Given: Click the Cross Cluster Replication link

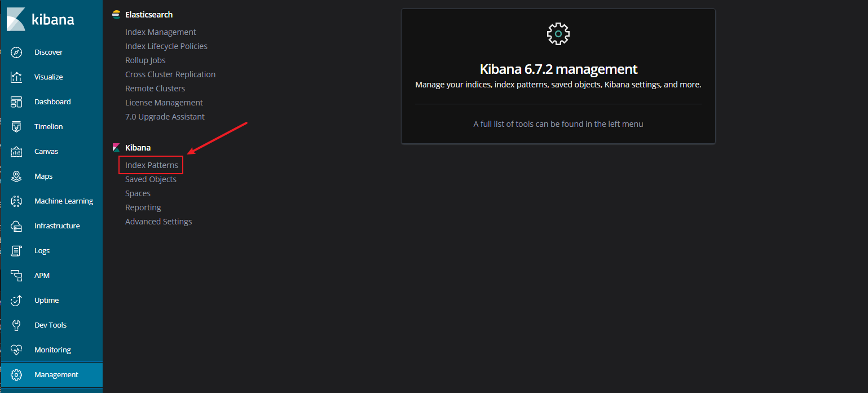Looking at the screenshot, I should coord(170,74).
